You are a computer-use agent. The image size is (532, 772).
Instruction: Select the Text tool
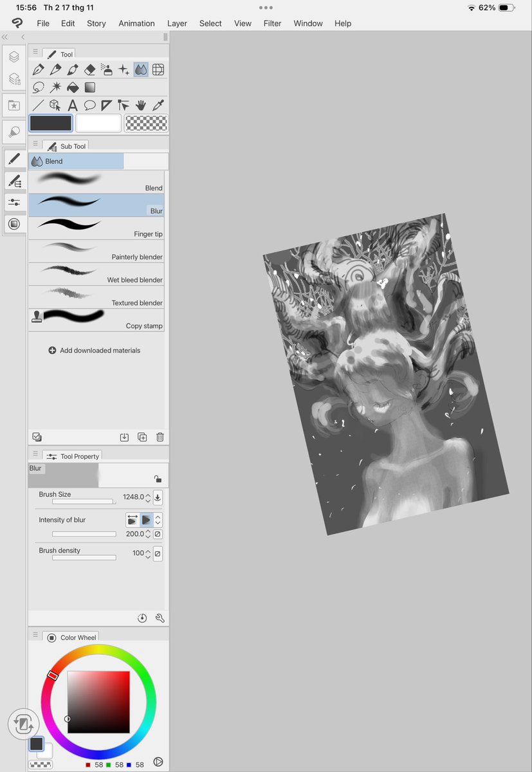[x=73, y=105]
